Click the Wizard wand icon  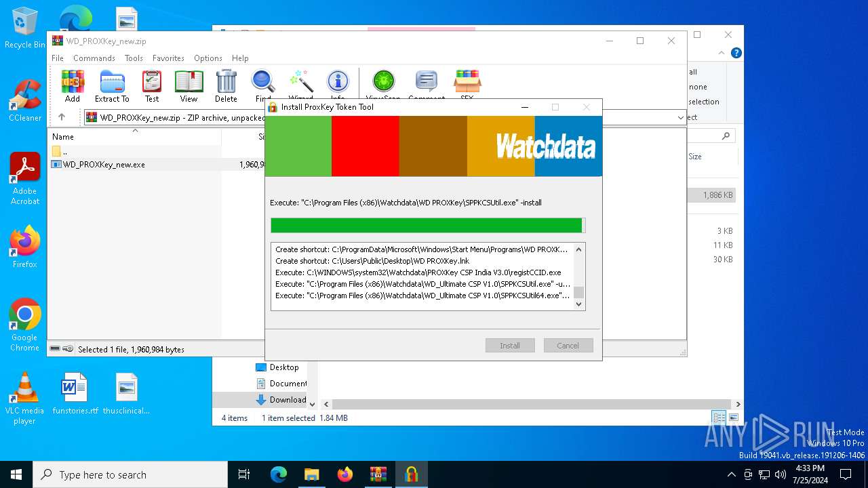300,85
